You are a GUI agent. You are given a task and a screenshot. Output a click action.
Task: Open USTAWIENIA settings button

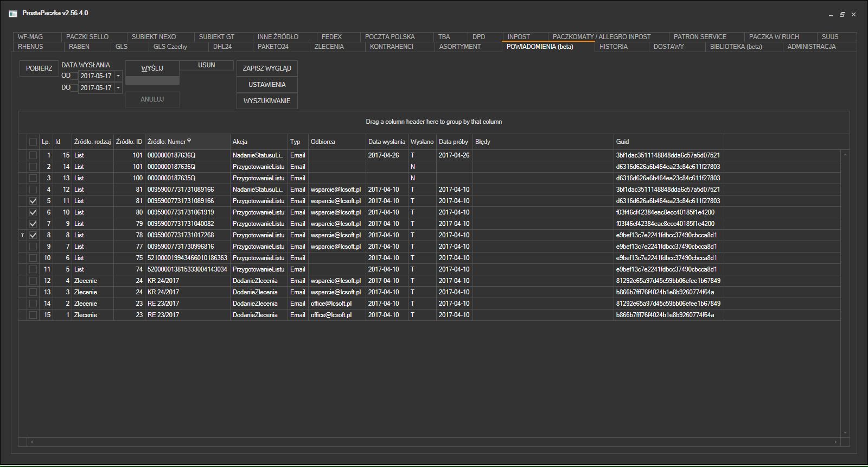pos(267,85)
